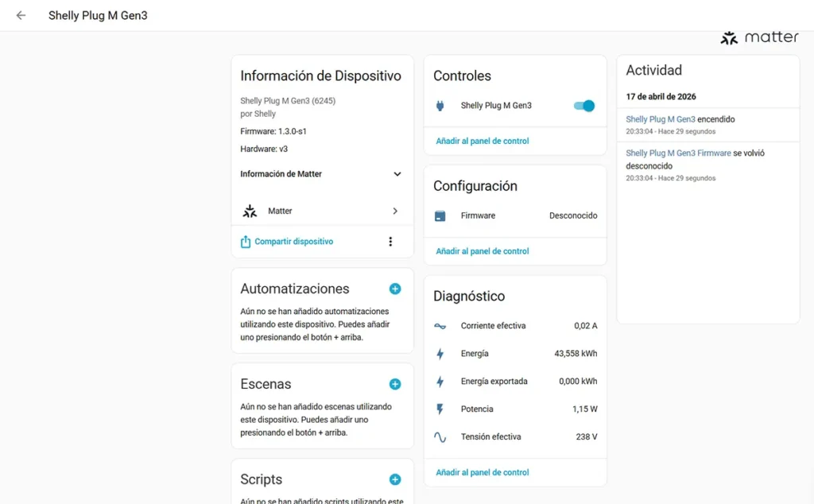Open the Energía diagnostic entry showing 43,558 kWh

515,354
